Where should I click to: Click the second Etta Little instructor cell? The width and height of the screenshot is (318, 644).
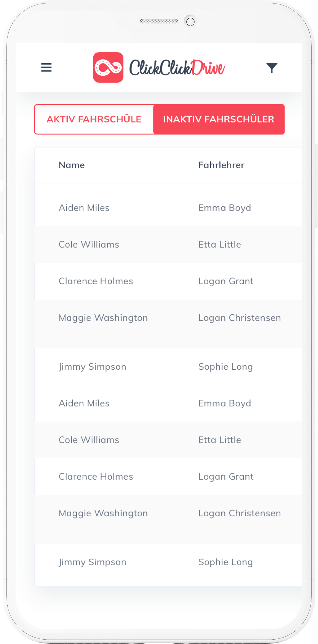pyautogui.click(x=220, y=440)
